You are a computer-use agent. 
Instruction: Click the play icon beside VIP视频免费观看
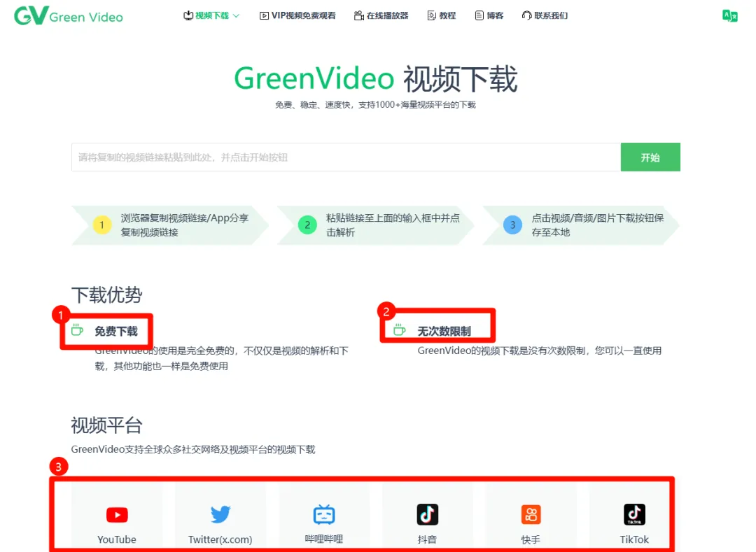[264, 16]
